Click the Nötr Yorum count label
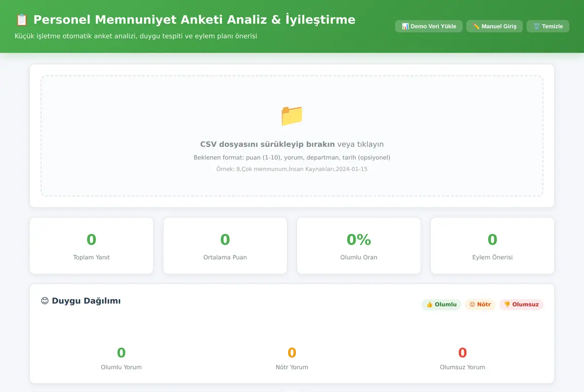The height and width of the screenshot is (392, 584). (292, 367)
